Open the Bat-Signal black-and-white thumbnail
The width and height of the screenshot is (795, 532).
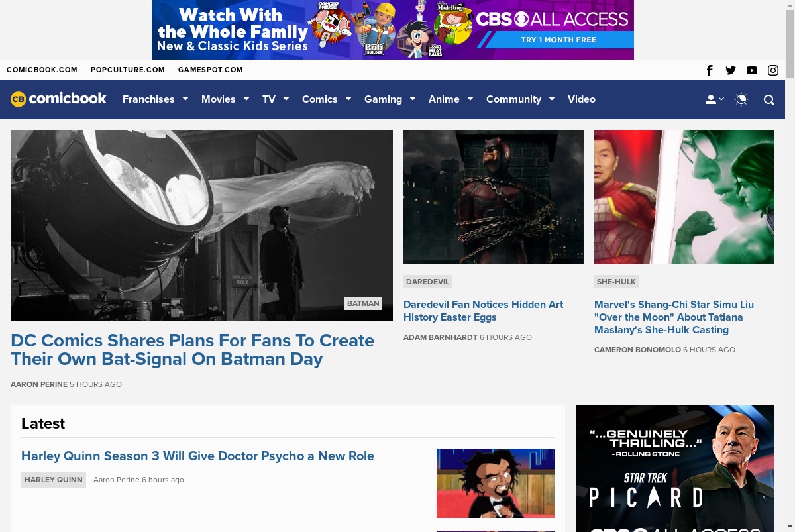[201, 225]
